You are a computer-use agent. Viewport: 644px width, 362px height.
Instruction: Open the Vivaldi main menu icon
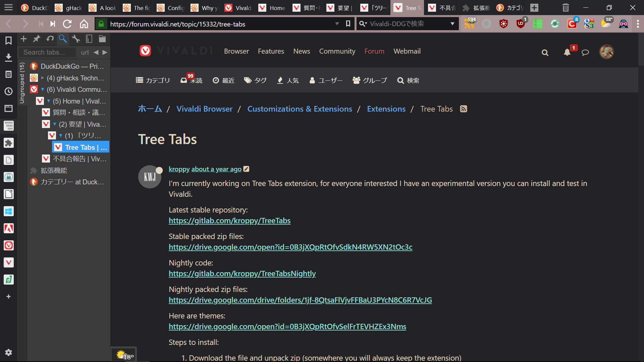8,7
